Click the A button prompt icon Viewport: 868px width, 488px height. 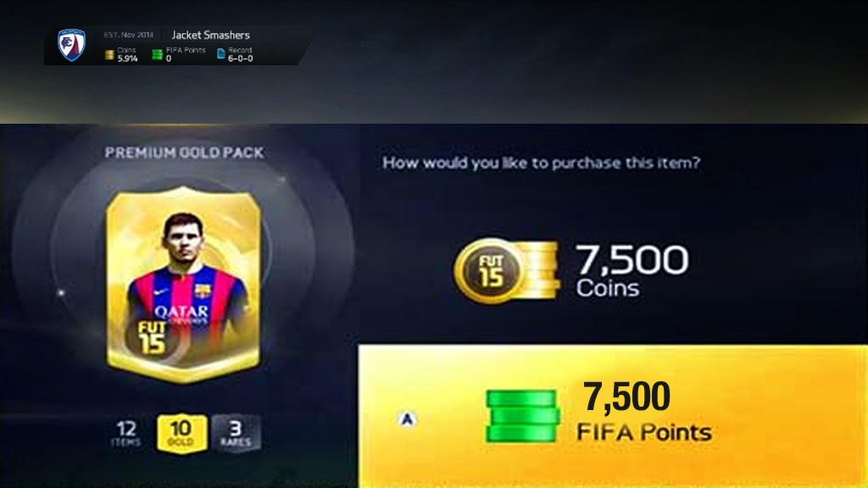click(x=407, y=419)
